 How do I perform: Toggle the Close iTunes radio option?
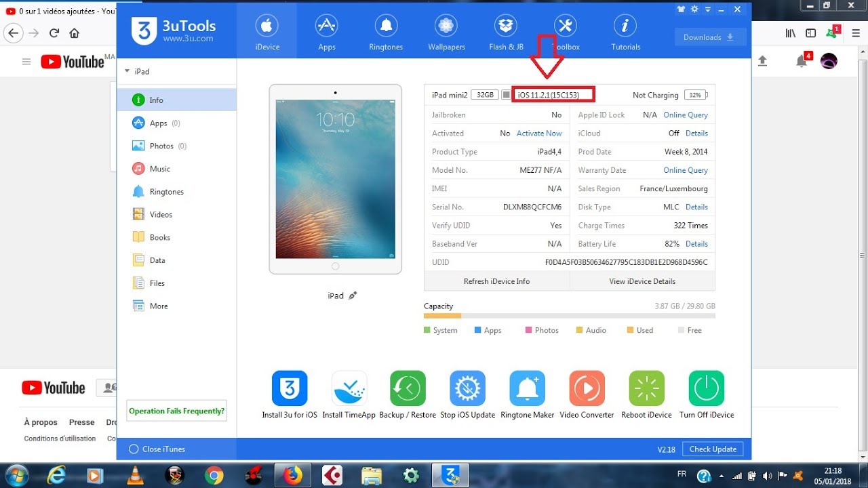click(134, 449)
